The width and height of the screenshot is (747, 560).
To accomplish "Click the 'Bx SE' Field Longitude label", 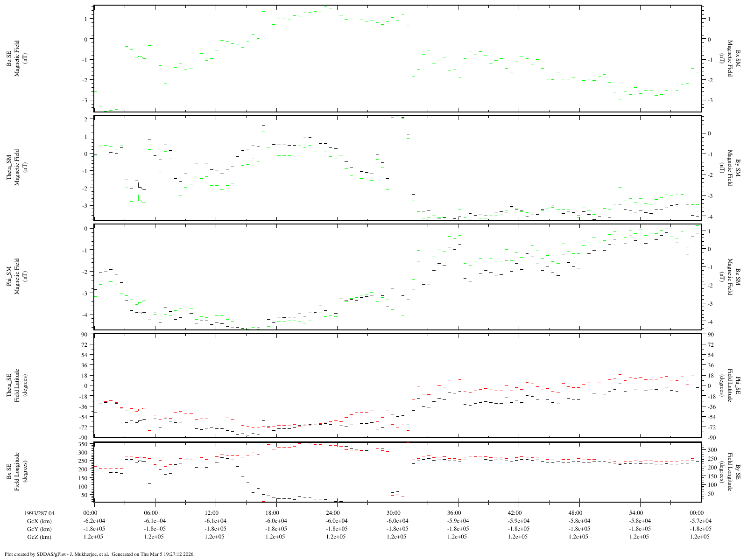I will pos(9,472).
